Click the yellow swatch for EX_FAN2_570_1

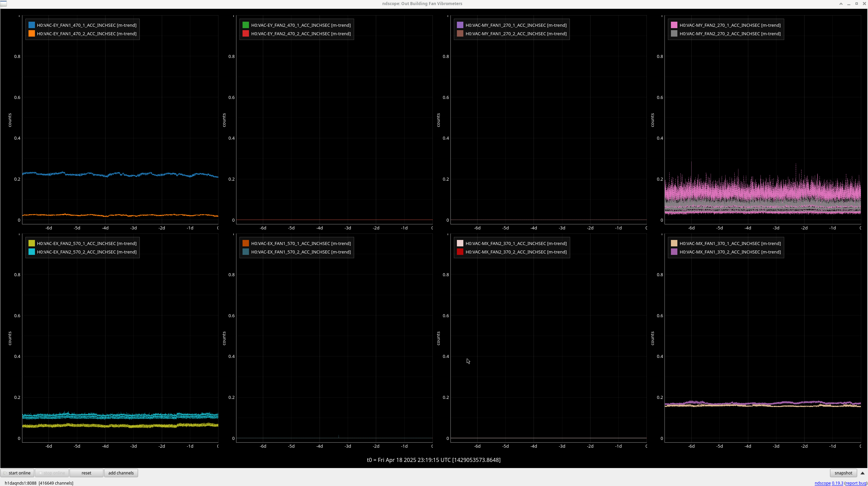point(32,243)
